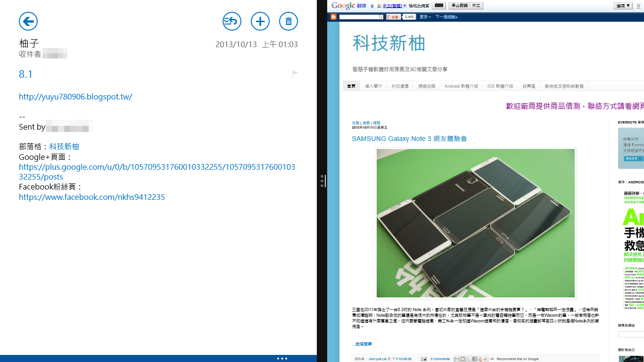Open the Android 軟體介紹 tab
This screenshot has width=644, height=362.
point(461,86)
